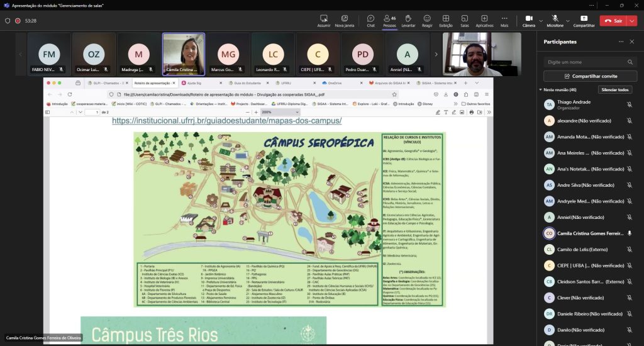Click the Digite um nome search field

click(590, 62)
